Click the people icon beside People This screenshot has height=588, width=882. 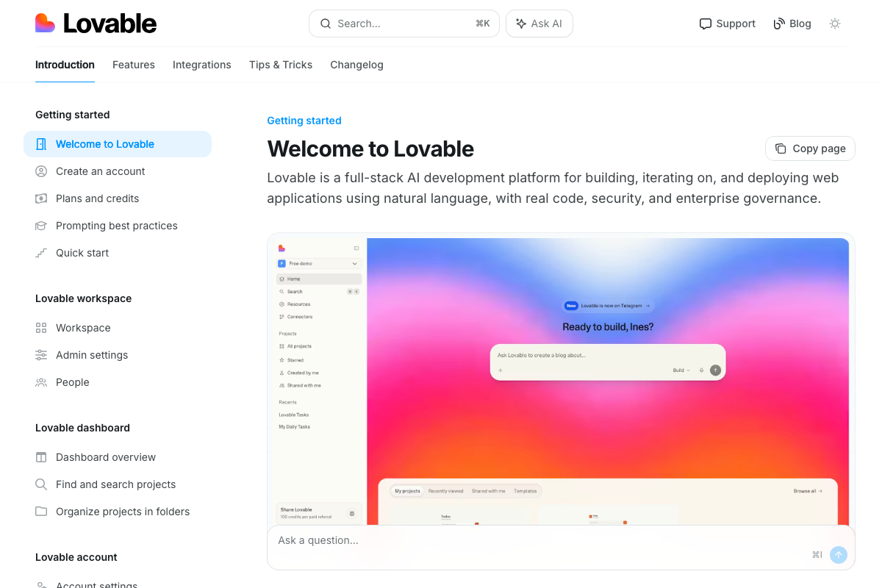pyautogui.click(x=41, y=382)
